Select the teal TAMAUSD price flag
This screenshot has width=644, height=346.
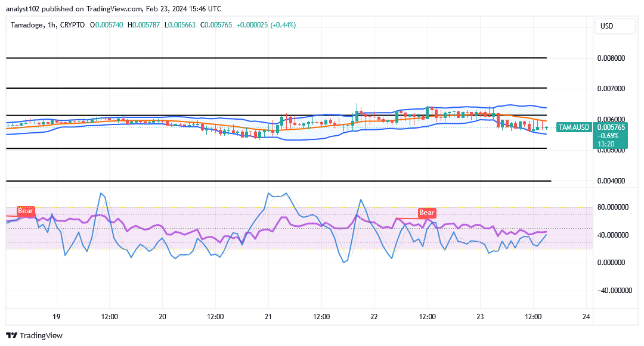(x=574, y=127)
